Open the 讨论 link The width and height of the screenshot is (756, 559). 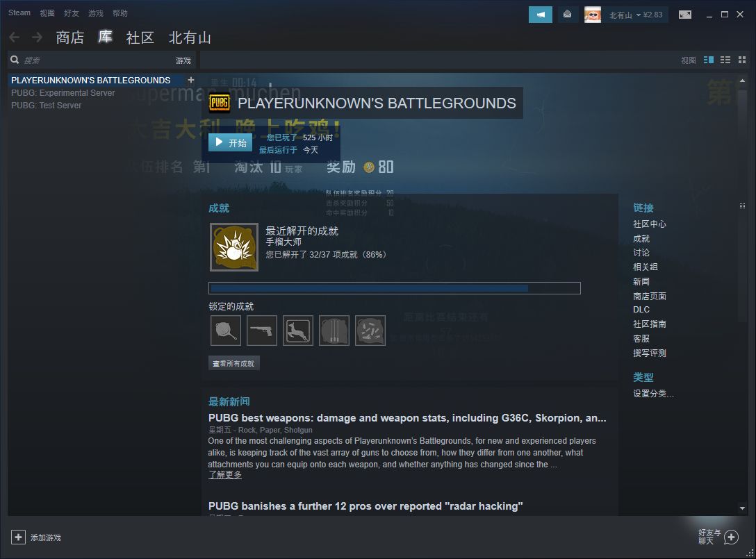point(641,253)
